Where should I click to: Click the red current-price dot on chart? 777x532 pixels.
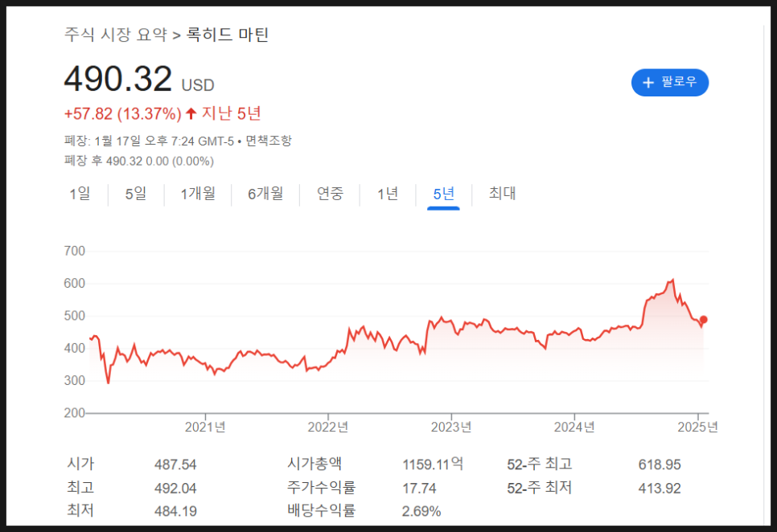point(703,320)
